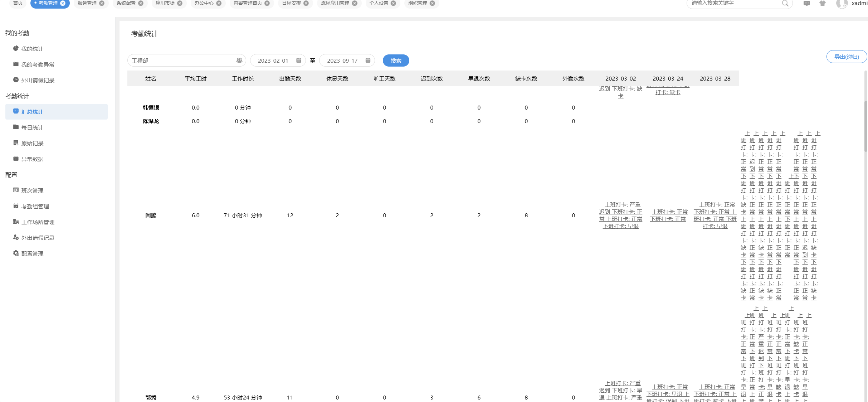Image resolution: width=868 pixels, height=402 pixels.
Task: Click the 2023-09-17 end date field
Action: [x=342, y=60]
